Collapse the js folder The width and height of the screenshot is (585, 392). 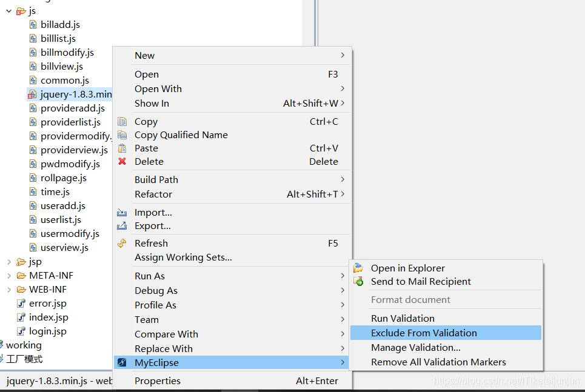[x=9, y=12]
